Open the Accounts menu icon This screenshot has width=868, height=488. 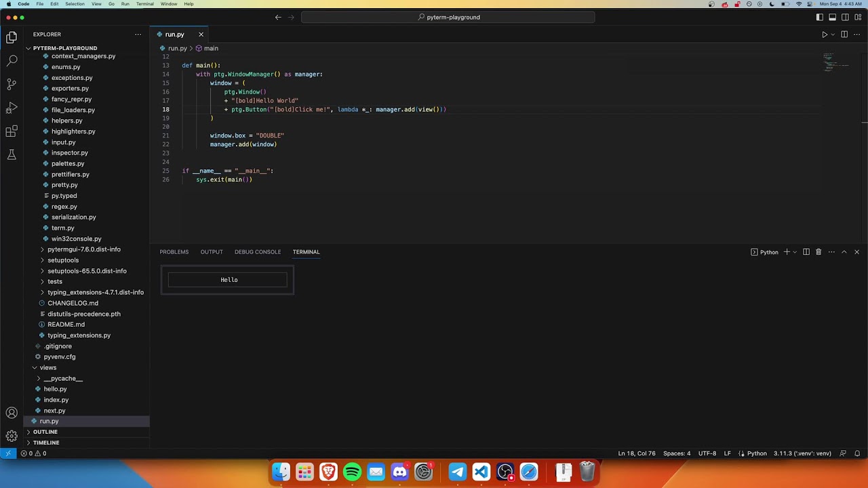pyautogui.click(x=12, y=413)
